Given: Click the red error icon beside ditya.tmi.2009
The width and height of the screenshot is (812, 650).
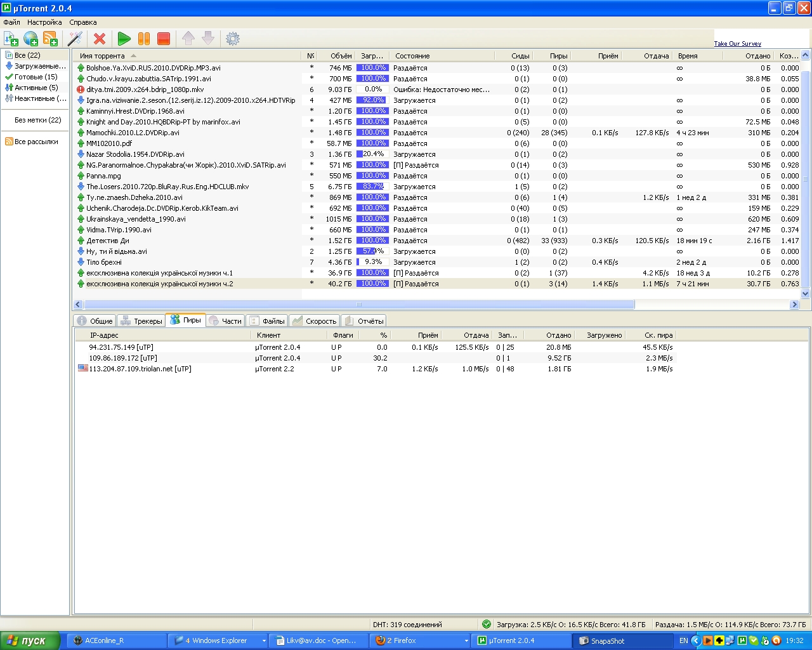Looking at the screenshot, I should tap(81, 90).
